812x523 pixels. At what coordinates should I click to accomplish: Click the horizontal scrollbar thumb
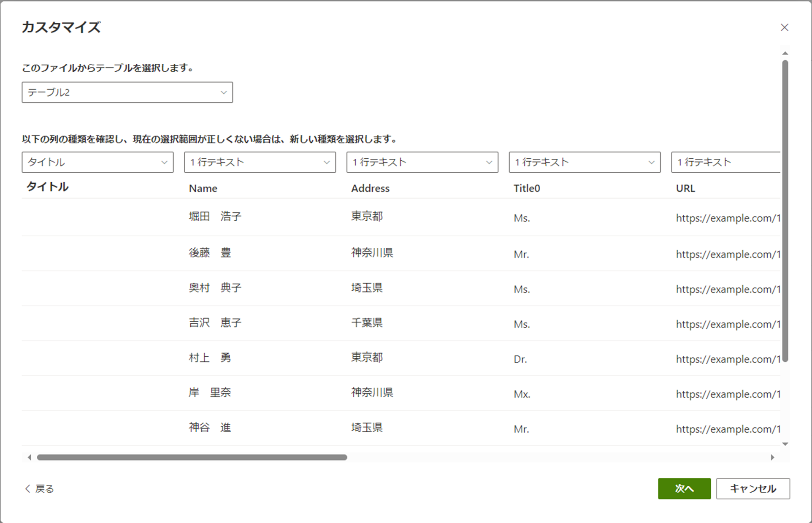192,457
